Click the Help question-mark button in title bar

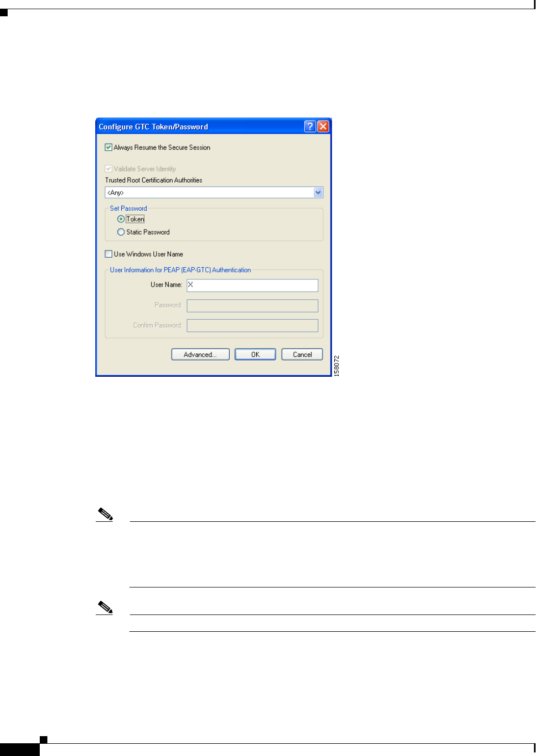pos(310,126)
